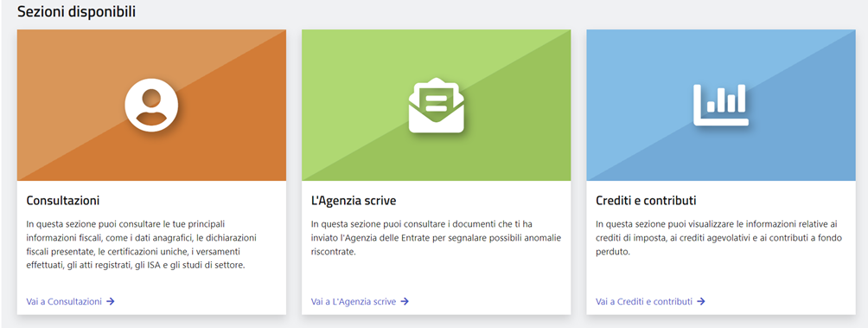Viewport: 868px width, 328px height.
Task: Select the Consultazioni card title
Action: (x=63, y=201)
